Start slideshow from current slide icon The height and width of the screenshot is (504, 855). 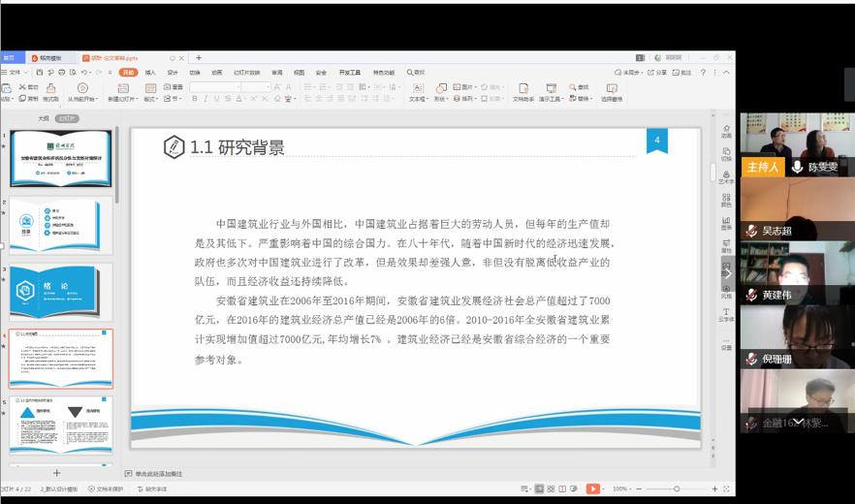[81, 92]
